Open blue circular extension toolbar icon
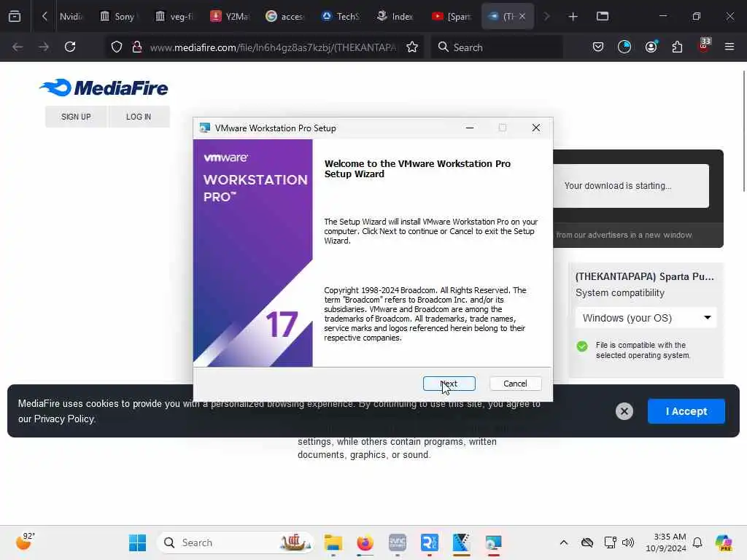The image size is (747, 560). coord(624,47)
